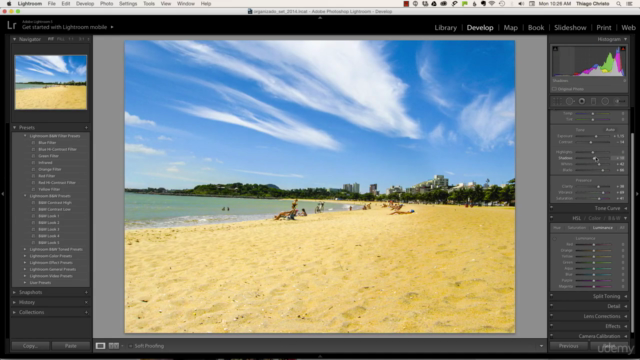Select the Saturation tab in HSL
Screen dimensions: 640x360
tap(576, 228)
